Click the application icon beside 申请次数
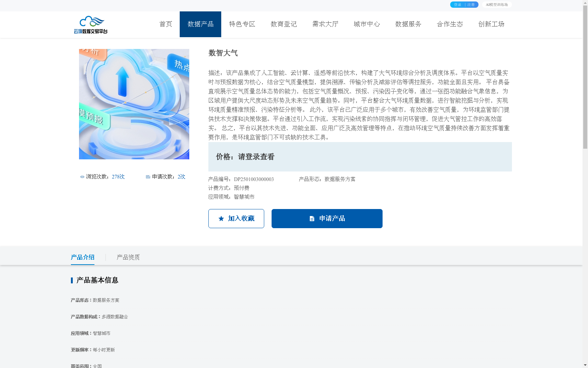588x368 pixels. 148,177
